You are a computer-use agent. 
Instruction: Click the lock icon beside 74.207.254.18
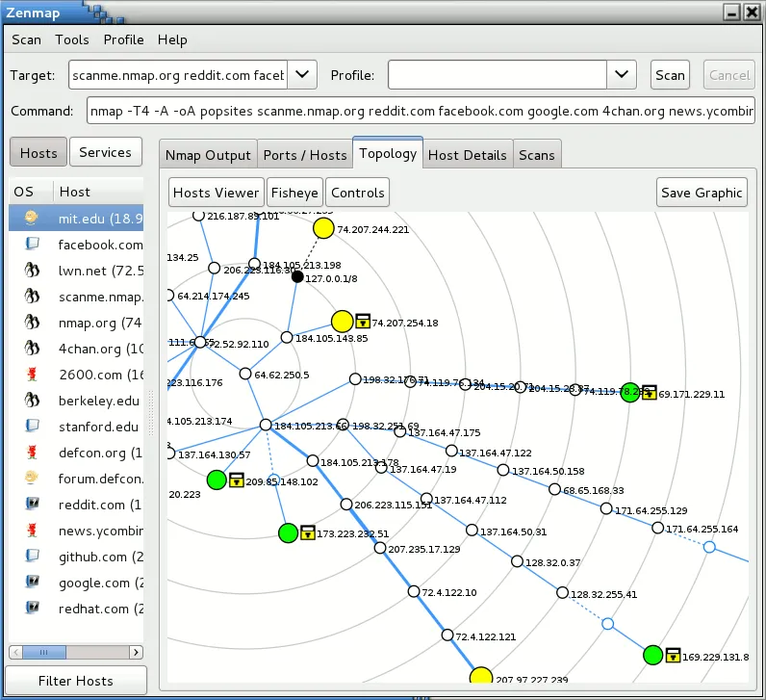pos(363,322)
